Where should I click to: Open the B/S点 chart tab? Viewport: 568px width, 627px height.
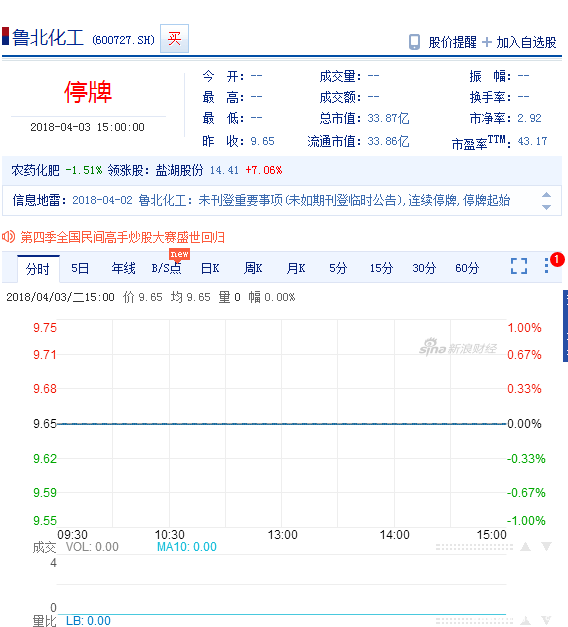tap(166, 268)
